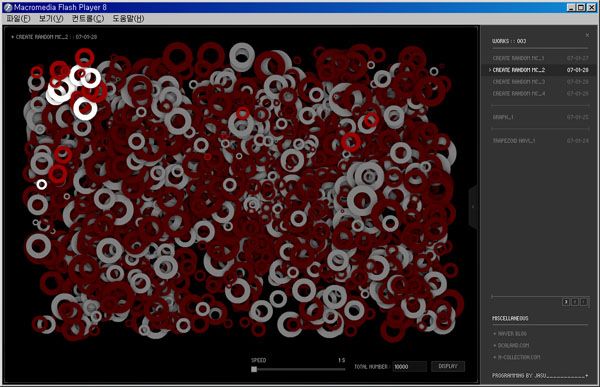
Task: Click the WORKS :: 003 header text
Action: pyautogui.click(x=509, y=41)
